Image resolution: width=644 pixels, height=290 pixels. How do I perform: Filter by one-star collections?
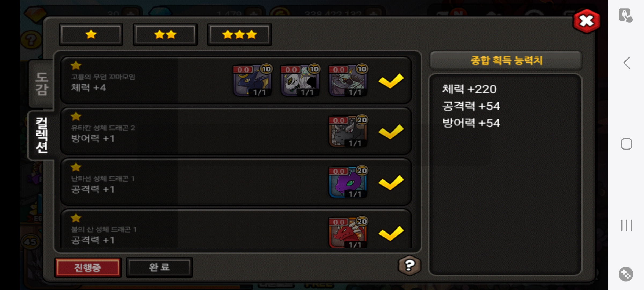point(91,34)
